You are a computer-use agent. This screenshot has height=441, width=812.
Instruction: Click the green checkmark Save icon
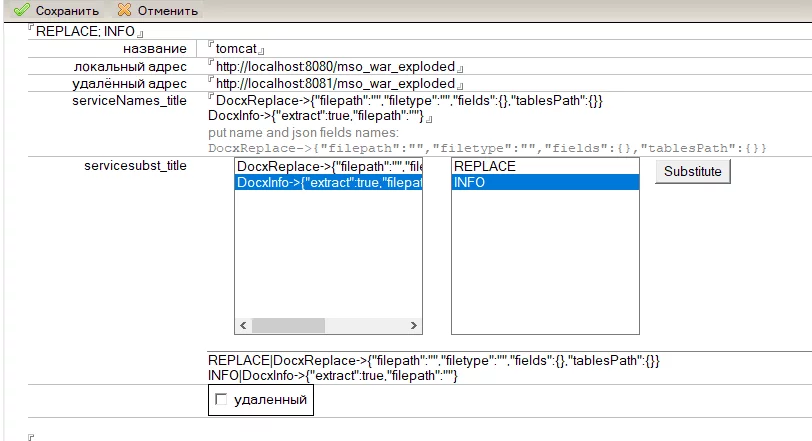[x=20, y=10]
